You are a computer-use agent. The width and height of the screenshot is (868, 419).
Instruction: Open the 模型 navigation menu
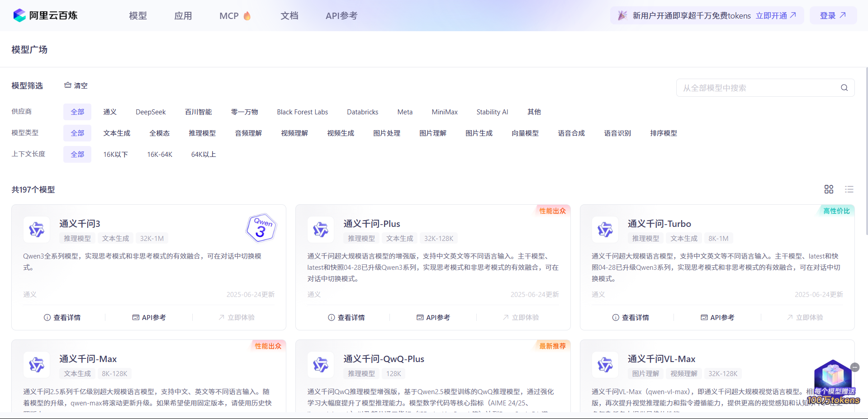138,16
